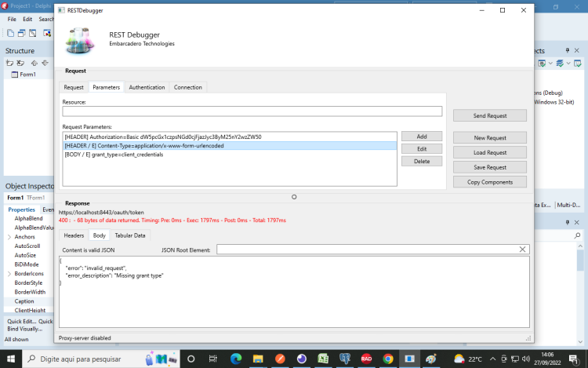The image size is (588, 368).
Task: Click the Multi-D... tab in right Delphi panel
Action: (568, 205)
